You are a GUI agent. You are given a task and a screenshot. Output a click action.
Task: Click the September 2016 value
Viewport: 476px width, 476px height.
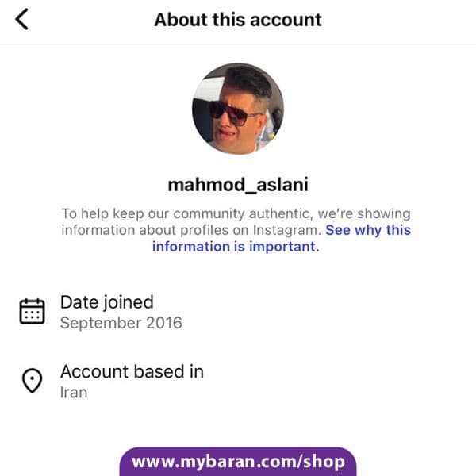121,323
